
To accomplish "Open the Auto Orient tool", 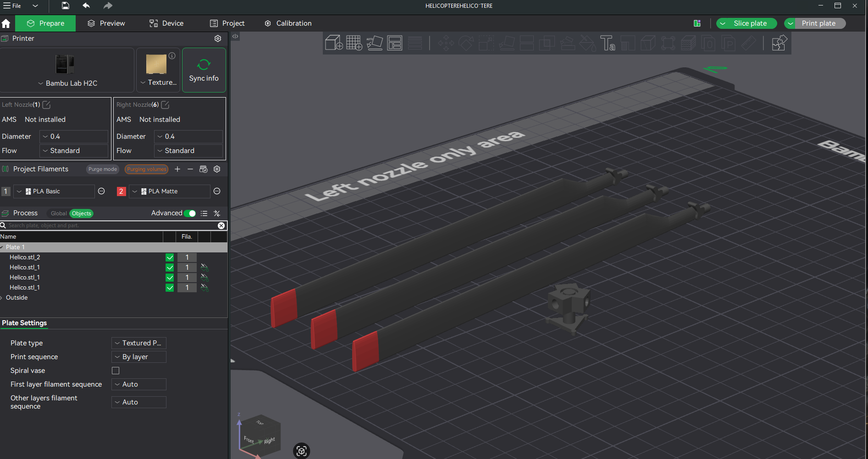I will coord(375,43).
